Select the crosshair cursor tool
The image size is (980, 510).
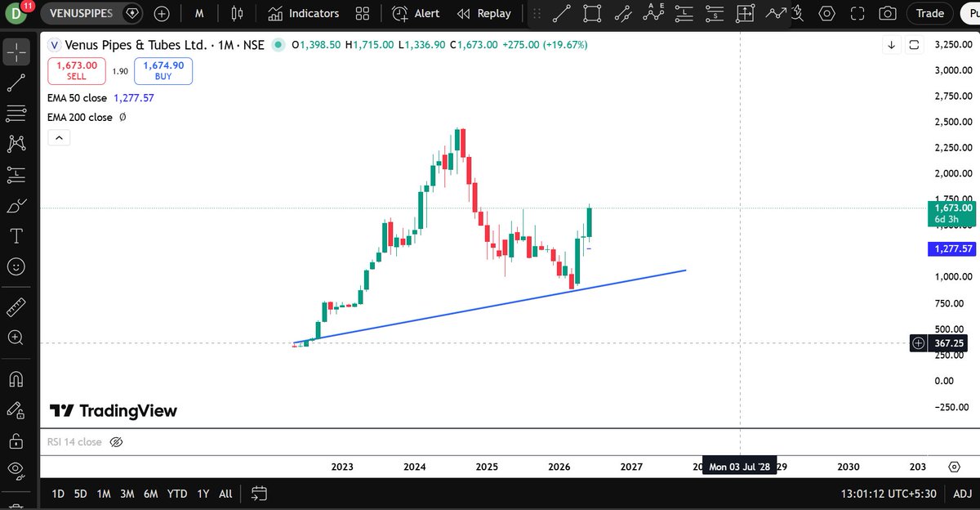click(16, 53)
